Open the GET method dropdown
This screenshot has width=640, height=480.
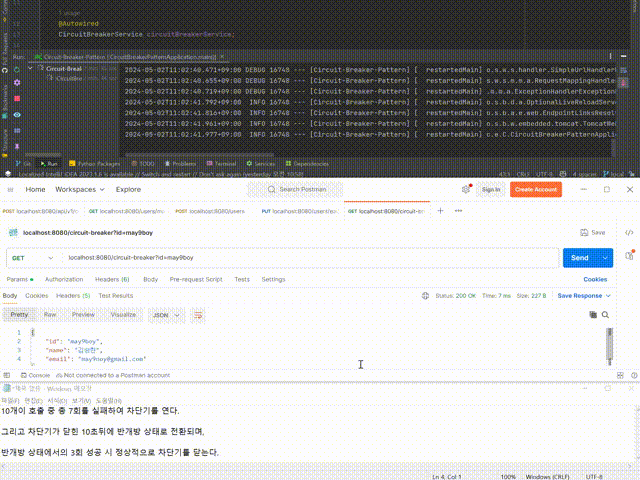click(x=32, y=258)
